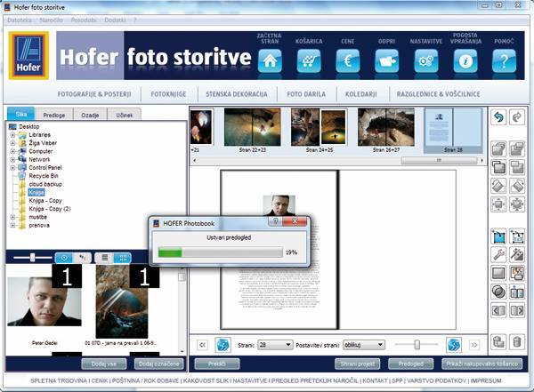Toggle the blue image filter button

click(x=64, y=258)
